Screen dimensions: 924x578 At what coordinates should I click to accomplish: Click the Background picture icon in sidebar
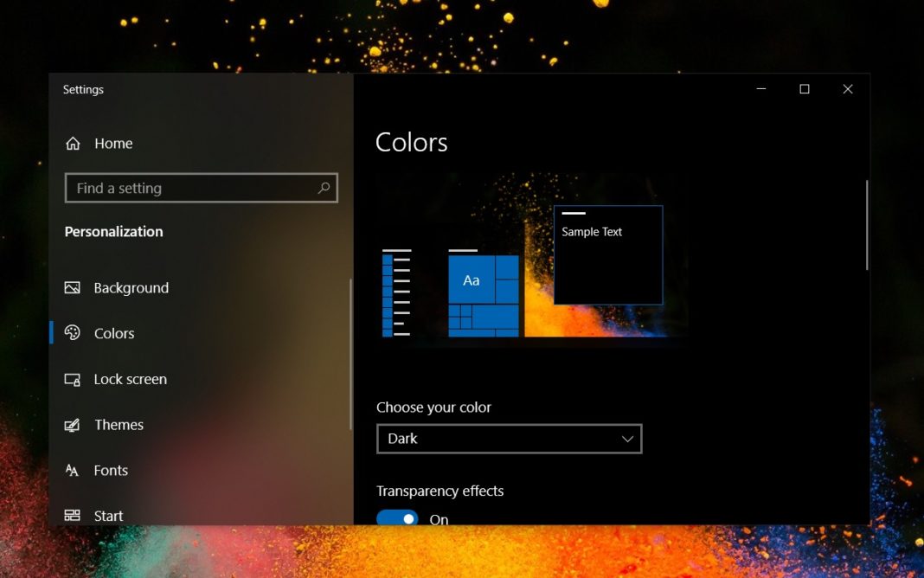point(74,287)
